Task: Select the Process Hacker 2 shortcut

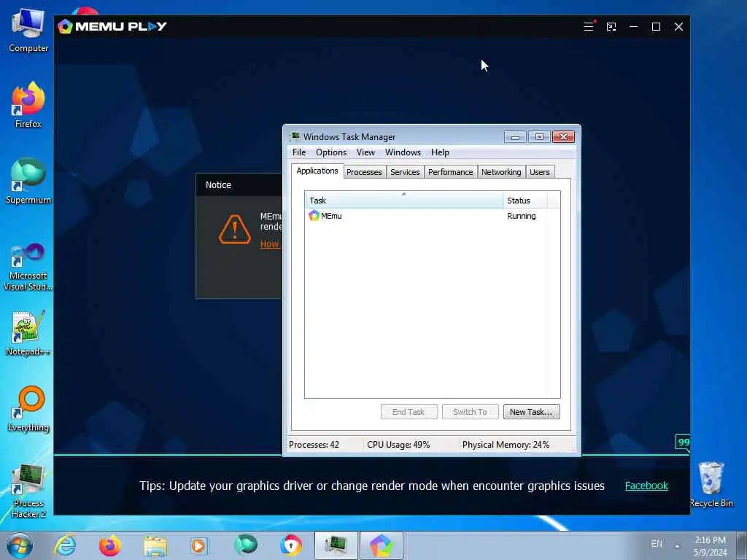Action: [x=28, y=491]
